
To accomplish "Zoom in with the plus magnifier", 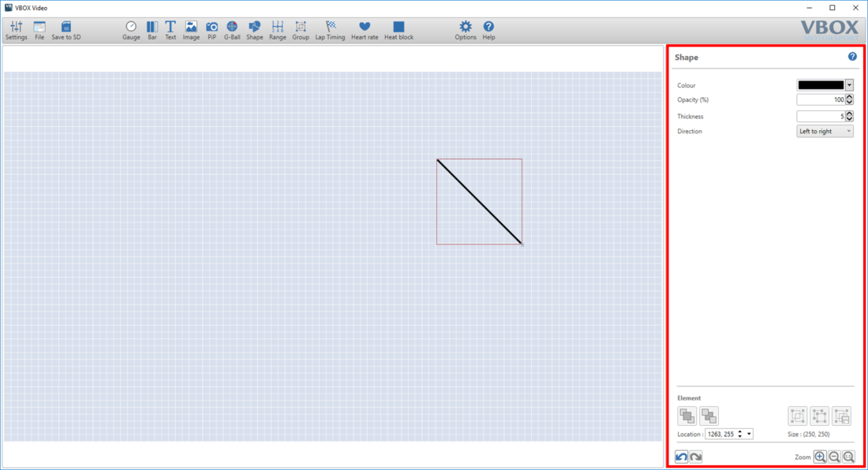I will [x=820, y=457].
